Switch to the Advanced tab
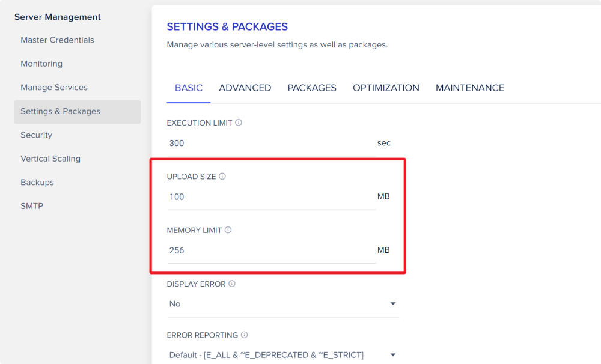 (x=245, y=88)
